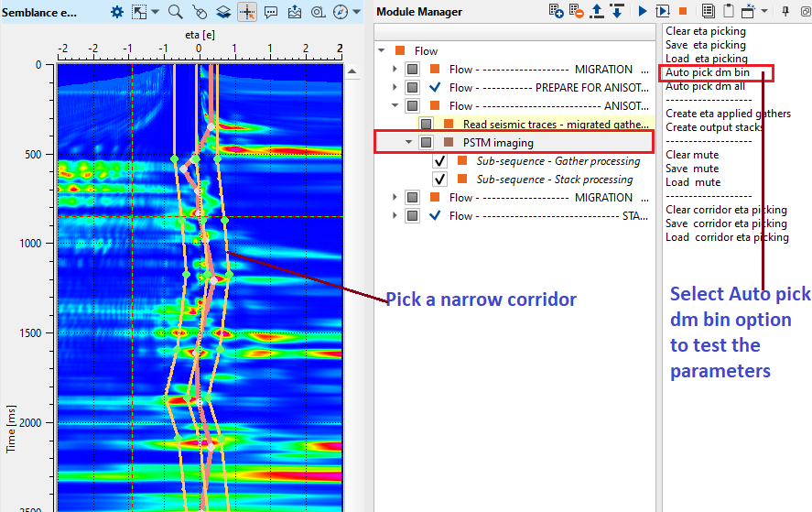
Task: Move module down with the arrow icon
Action: click(617, 11)
